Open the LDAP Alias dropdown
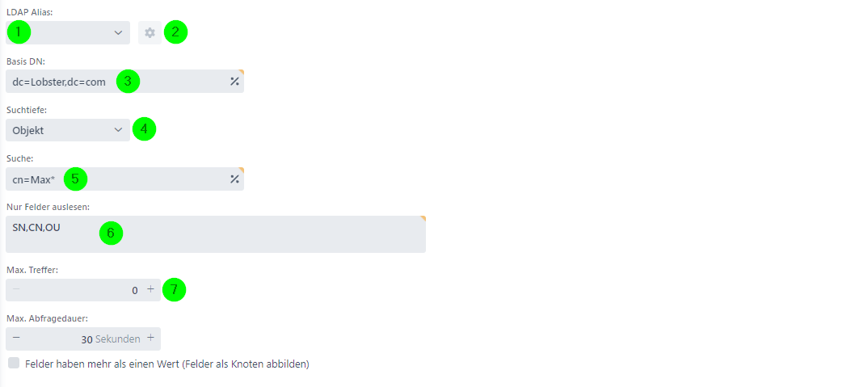The image size is (868, 387). click(68, 32)
